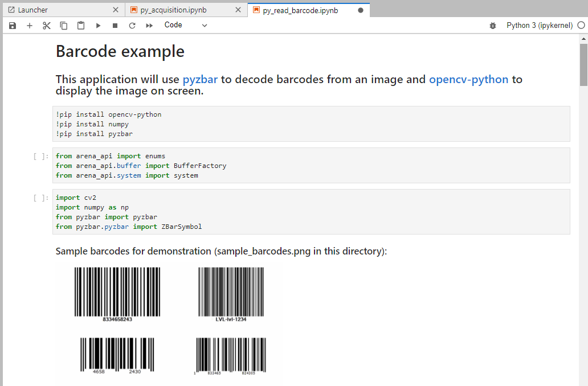Cut selected cell with the scissors icon
588x386 pixels.
coord(47,26)
